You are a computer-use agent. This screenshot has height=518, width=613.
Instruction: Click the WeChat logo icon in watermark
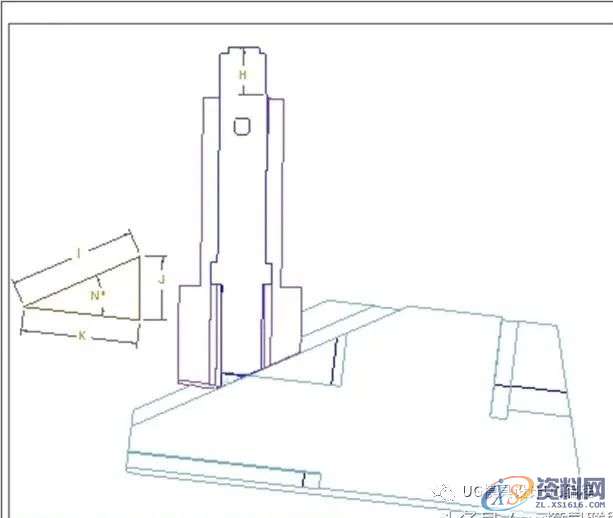coord(446,490)
